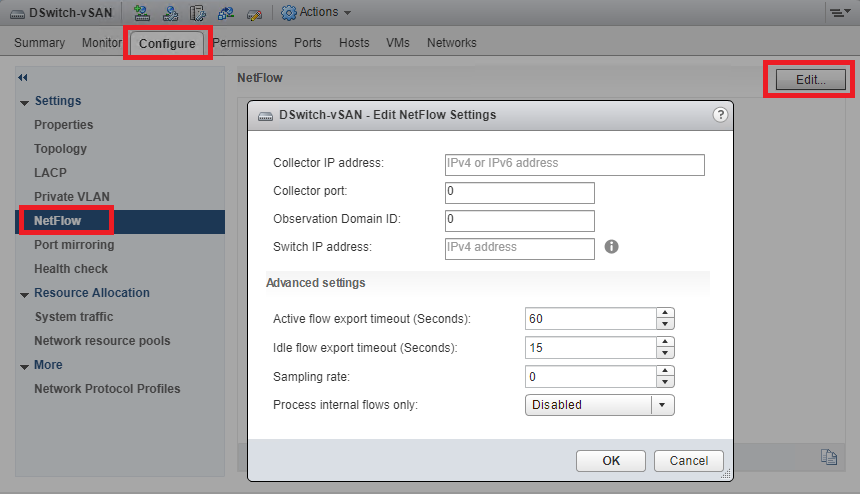Increase the Sampling rate value

coord(664,371)
